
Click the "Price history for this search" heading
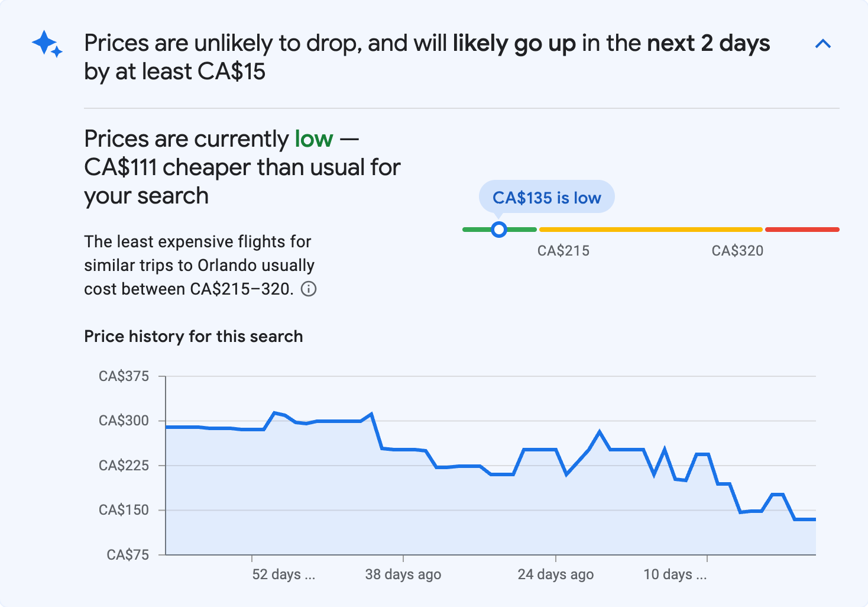coord(193,336)
